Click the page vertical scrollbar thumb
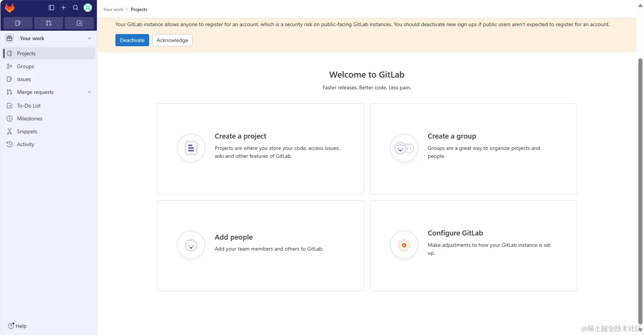The image size is (644, 335). coord(640,191)
